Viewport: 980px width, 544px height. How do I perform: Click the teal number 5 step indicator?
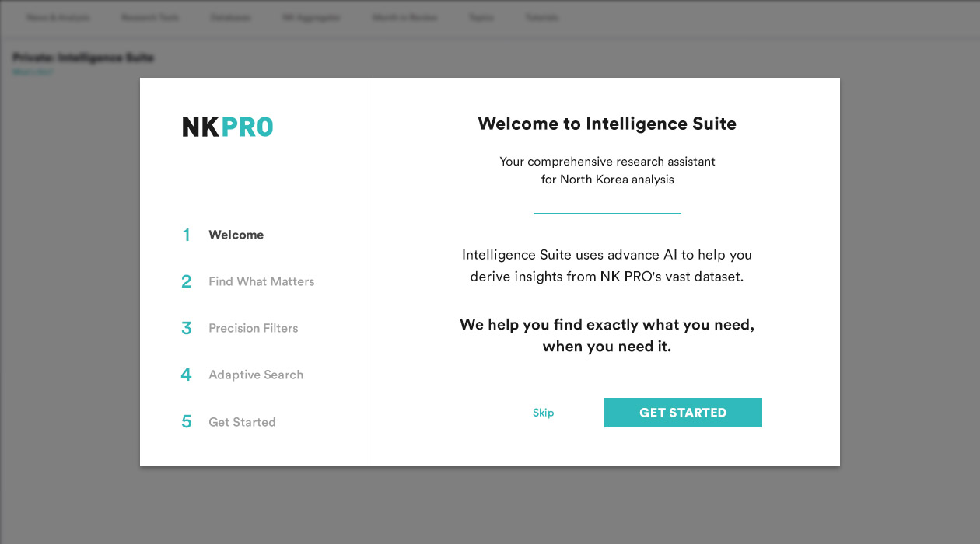(x=186, y=422)
